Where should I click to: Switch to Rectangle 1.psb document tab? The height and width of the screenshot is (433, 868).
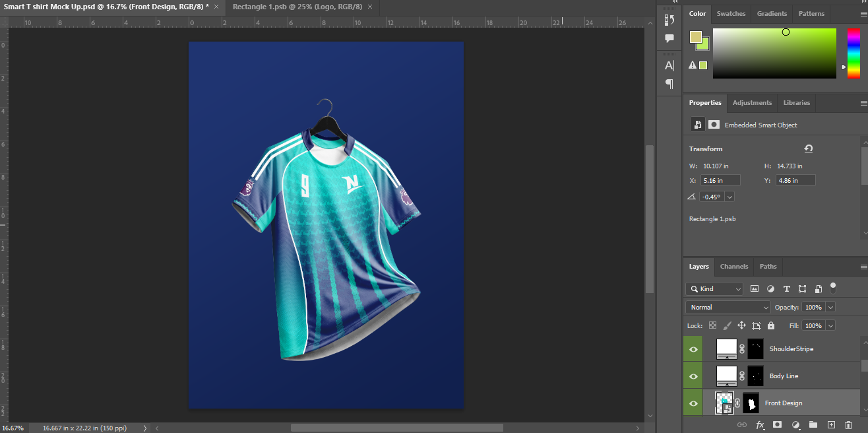pyautogui.click(x=297, y=6)
